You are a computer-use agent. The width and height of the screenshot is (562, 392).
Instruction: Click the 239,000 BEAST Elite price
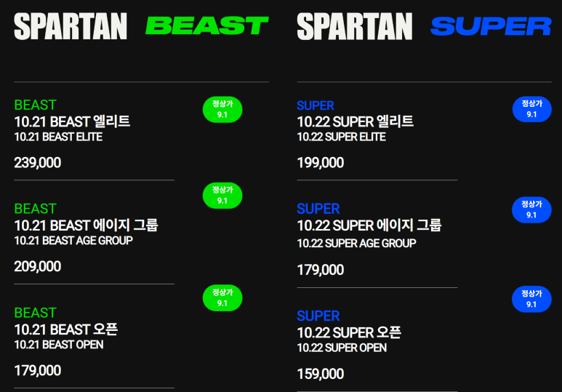coord(38,163)
